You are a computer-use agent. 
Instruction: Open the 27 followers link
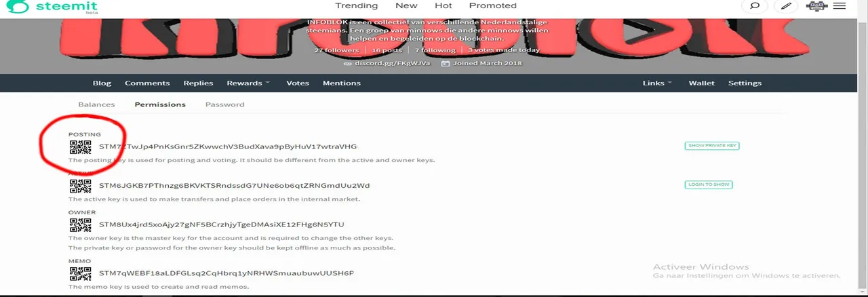[336, 50]
